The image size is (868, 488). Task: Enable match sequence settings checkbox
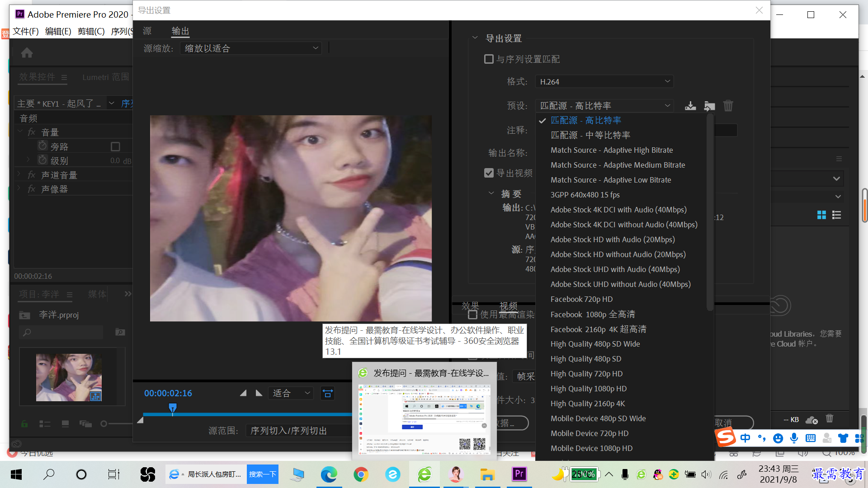click(489, 59)
